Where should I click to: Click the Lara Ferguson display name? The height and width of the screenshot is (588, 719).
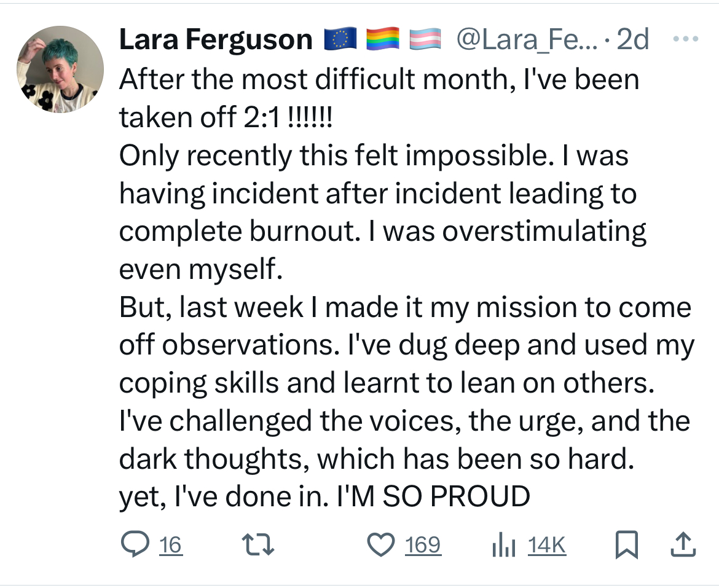[216, 39]
